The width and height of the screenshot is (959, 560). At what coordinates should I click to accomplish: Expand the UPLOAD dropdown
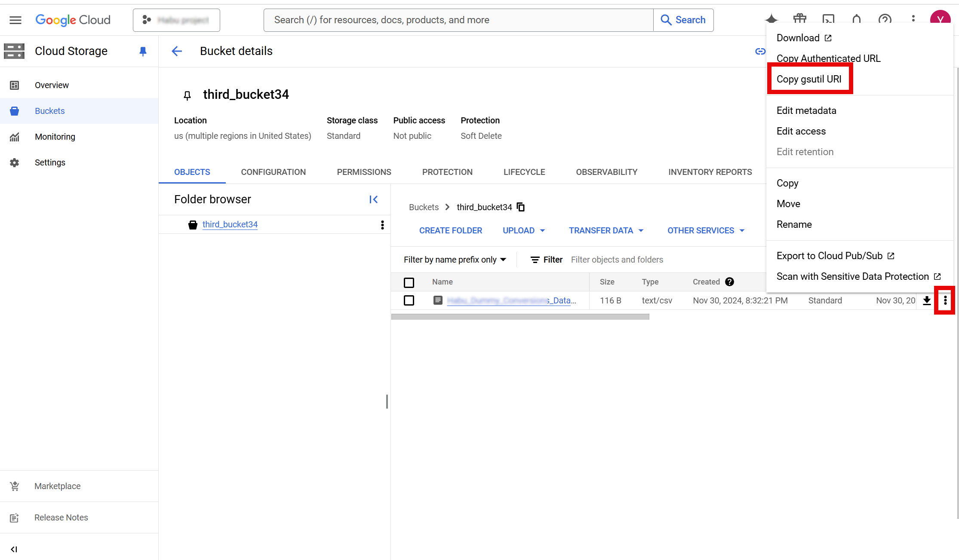coord(524,231)
